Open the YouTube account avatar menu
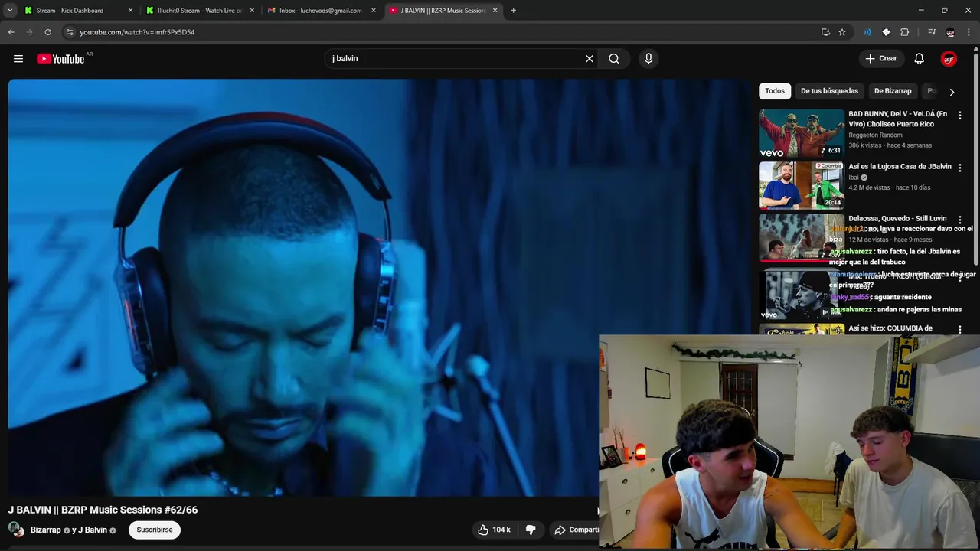 949,58
